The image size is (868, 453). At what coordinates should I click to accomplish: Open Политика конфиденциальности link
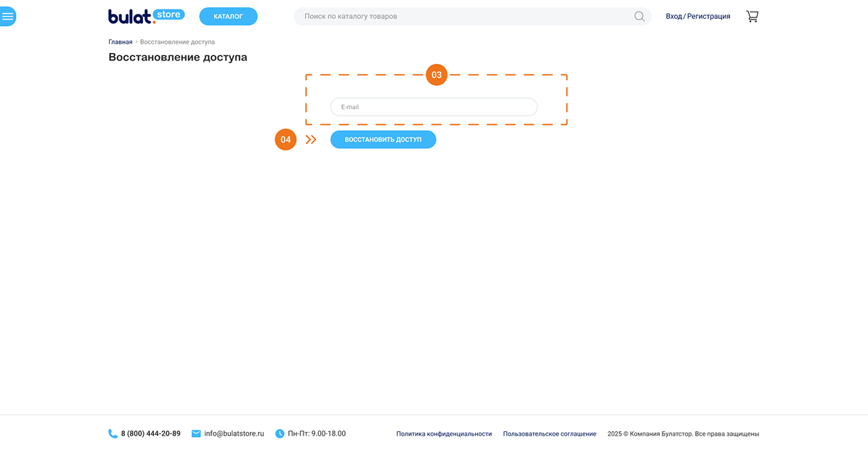pyautogui.click(x=444, y=434)
